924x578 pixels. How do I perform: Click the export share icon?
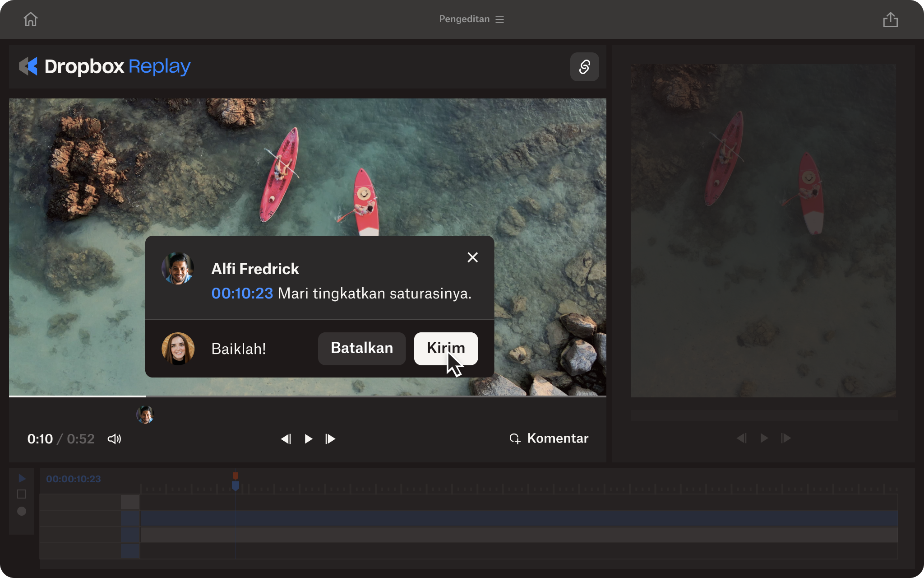(x=890, y=19)
